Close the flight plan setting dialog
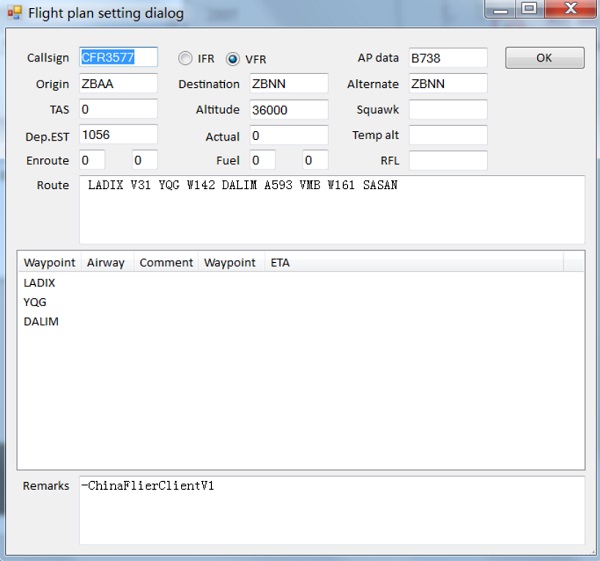 point(570,8)
